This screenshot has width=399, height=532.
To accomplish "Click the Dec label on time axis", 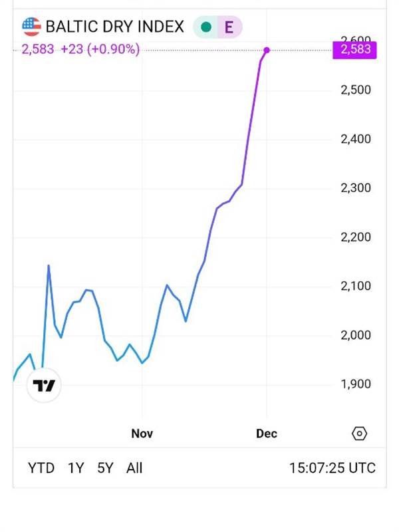I will click(267, 434).
